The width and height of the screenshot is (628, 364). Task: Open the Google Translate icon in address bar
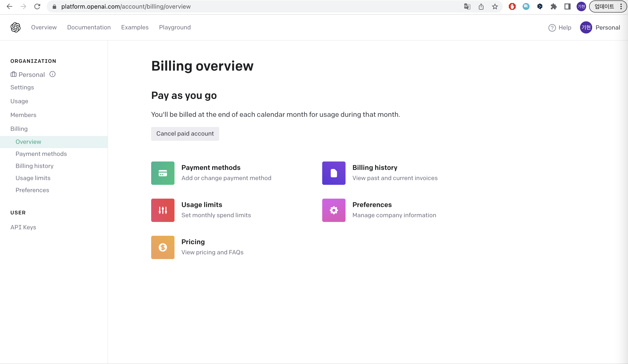(x=467, y=6)
